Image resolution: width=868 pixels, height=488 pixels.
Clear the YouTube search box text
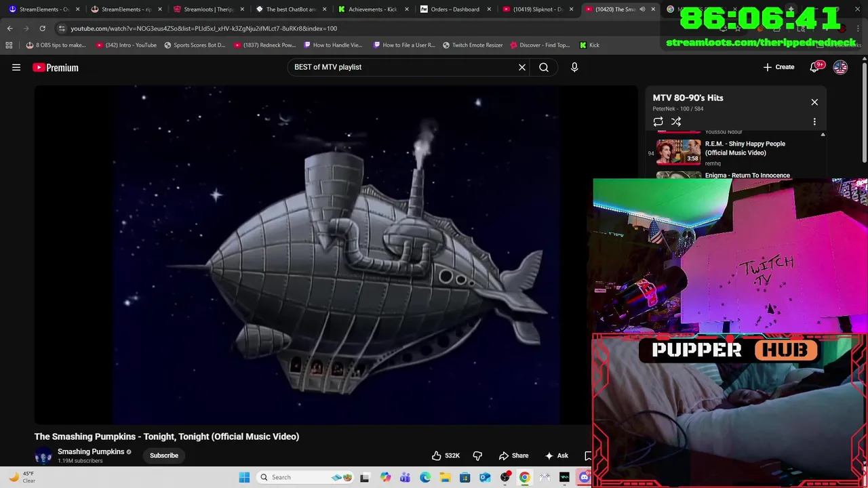click(522, 67)
